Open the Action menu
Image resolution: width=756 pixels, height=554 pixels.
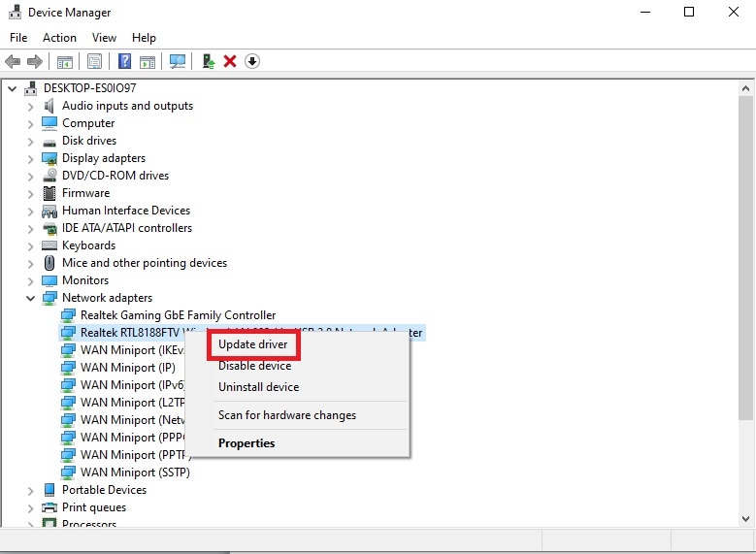tap(59, 38)
